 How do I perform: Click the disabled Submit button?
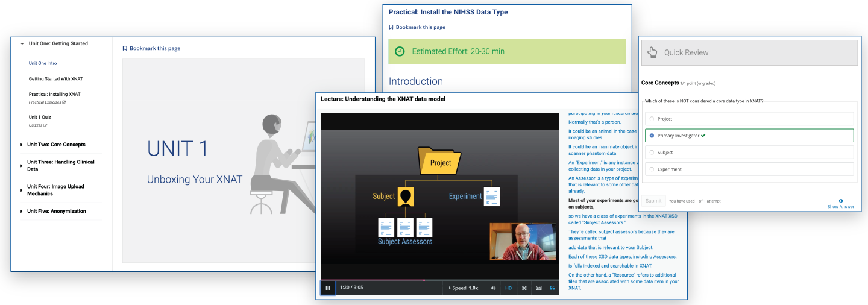(x=653, y=201)
